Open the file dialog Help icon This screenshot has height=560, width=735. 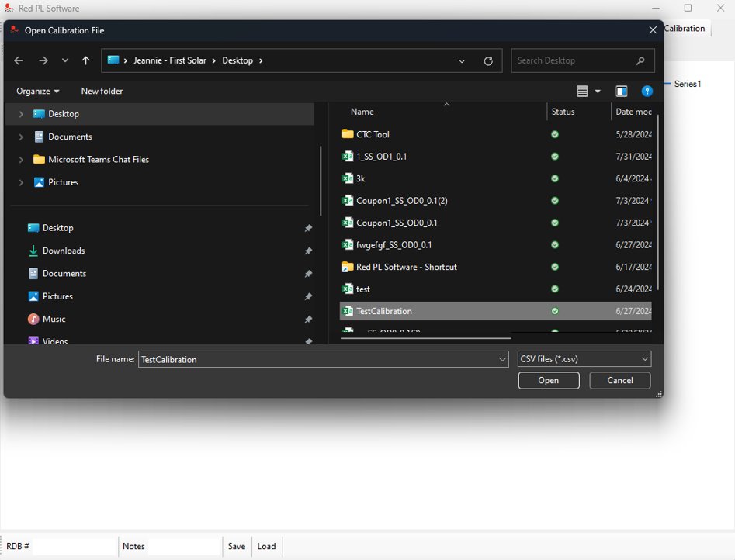pos(647,91)
